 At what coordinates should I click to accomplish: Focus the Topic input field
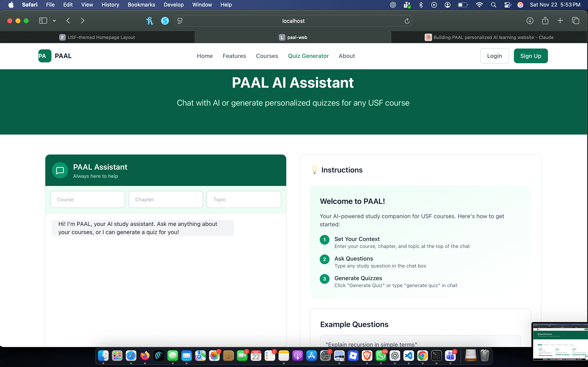point(244,200)
